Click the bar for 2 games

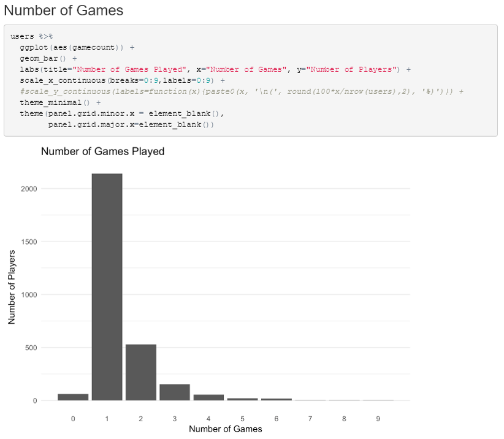(141, 372)
